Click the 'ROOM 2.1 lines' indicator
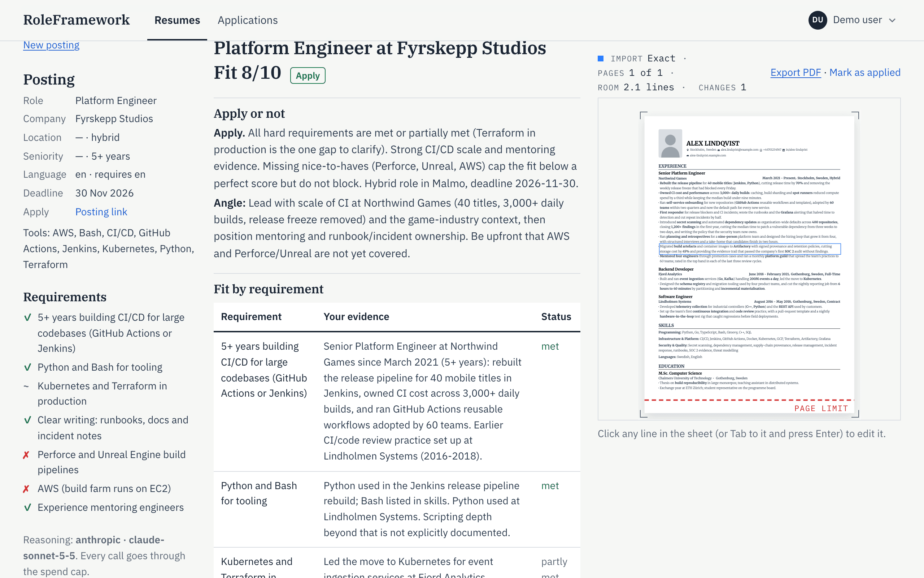924x578 pixels. click(636, 87)
